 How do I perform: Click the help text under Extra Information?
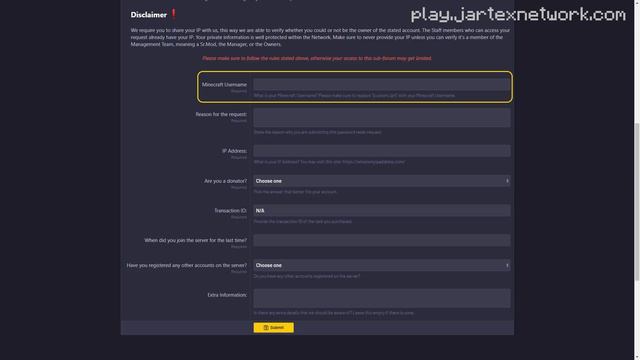point(333,313)
